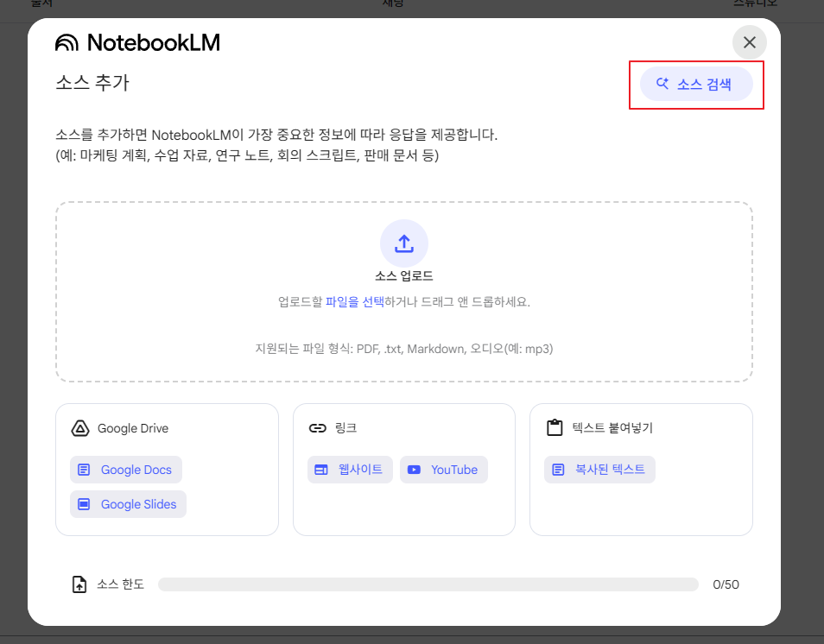Choose 복사된 텍스트 option
Screen dimensions: 824x644
(x=599, y=470)
